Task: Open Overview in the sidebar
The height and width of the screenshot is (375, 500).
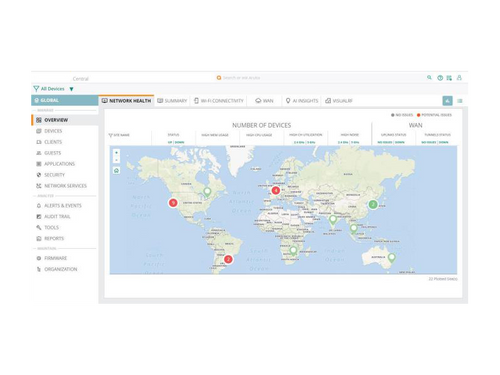Action: [65, 120]
